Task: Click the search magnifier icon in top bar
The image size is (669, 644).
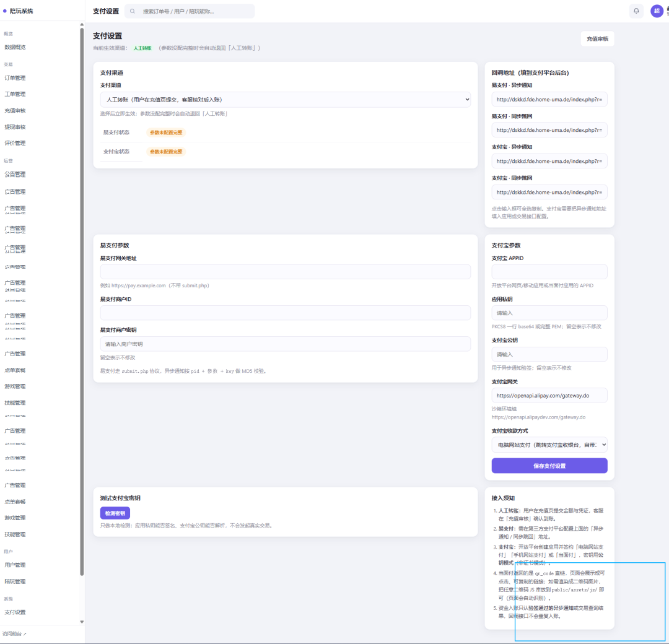Action: 133,12
